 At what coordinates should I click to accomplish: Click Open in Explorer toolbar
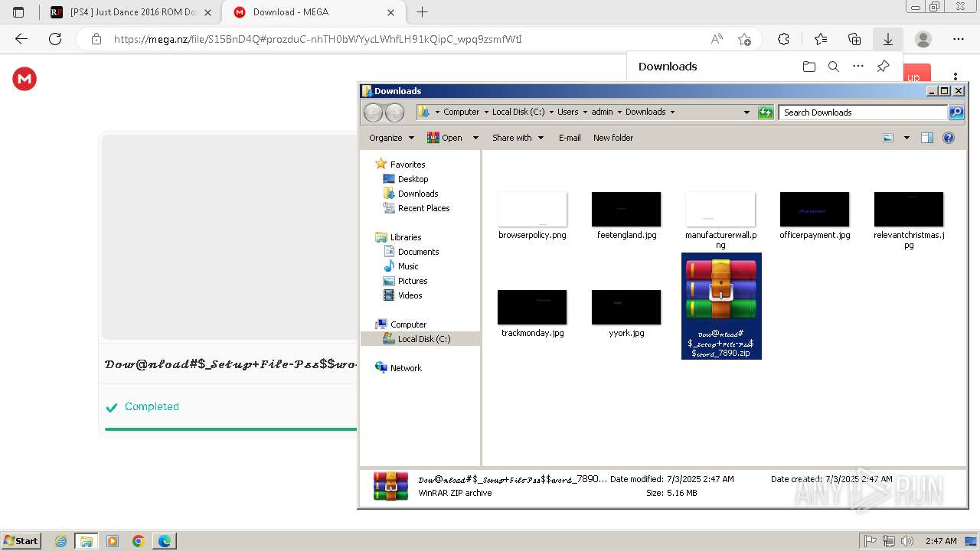pyautogui.click(x=445, y=138)
